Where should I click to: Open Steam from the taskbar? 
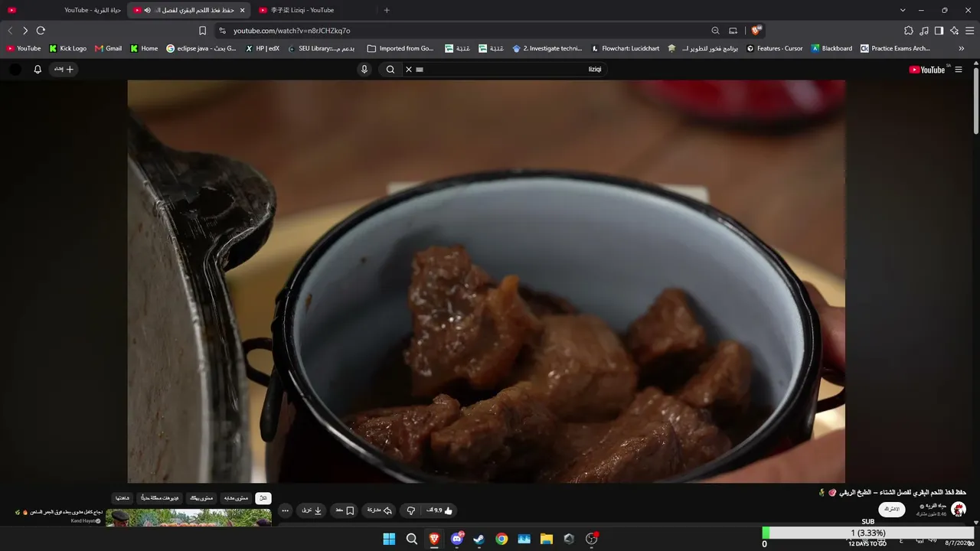(x=479, y=539)
